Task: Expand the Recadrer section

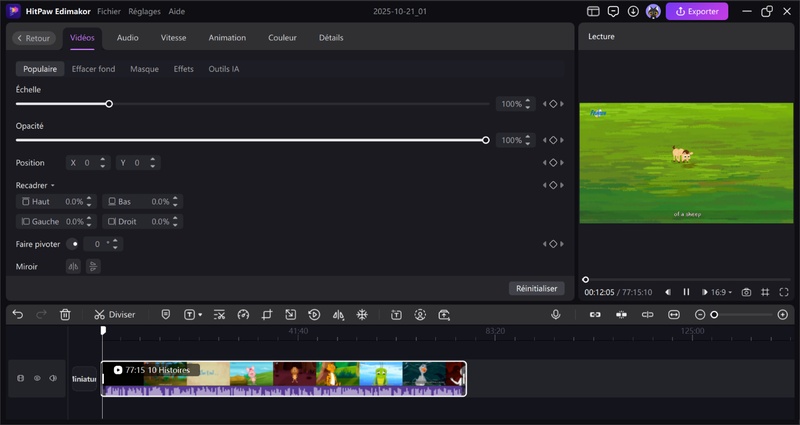Action: [52, 186]
